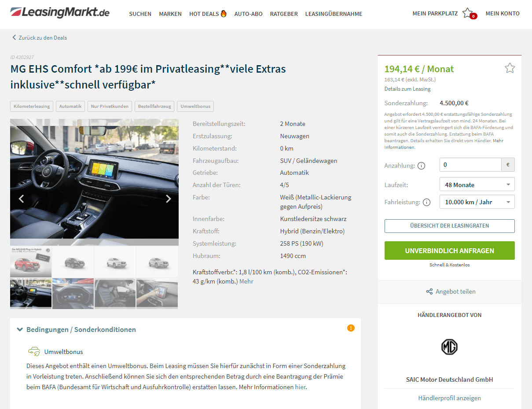Click UNVERBINDLICH ANFRAGEN button
This screenshot has width=532, height=409.
[x=449, y=251]
